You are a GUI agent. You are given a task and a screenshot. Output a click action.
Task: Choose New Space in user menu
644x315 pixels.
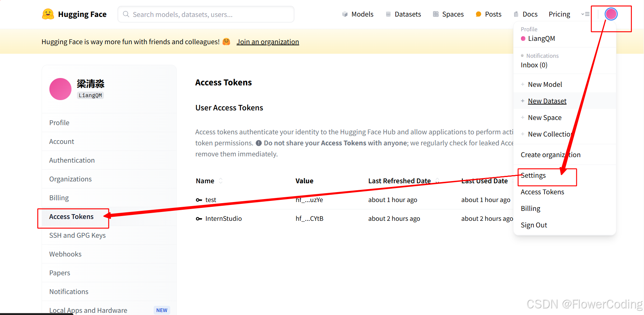(x=564, y=117)
